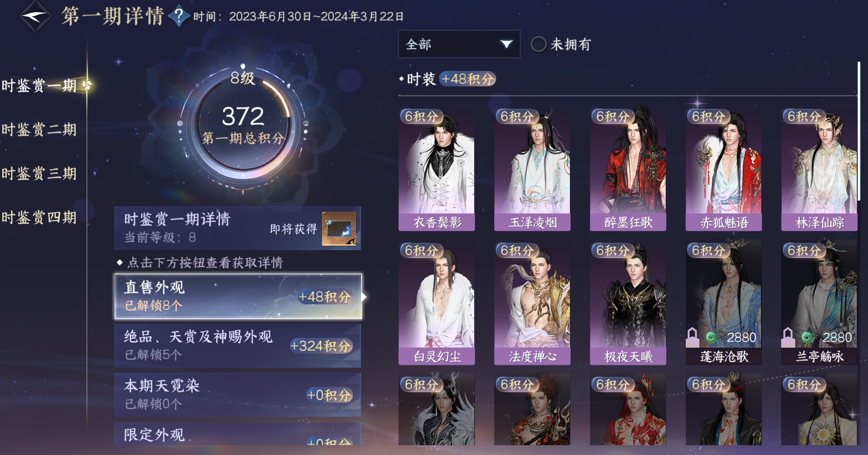Screen dimensions: 868x455
Task: Expand the 直售外观 category arrow
Action: [364, 297]
